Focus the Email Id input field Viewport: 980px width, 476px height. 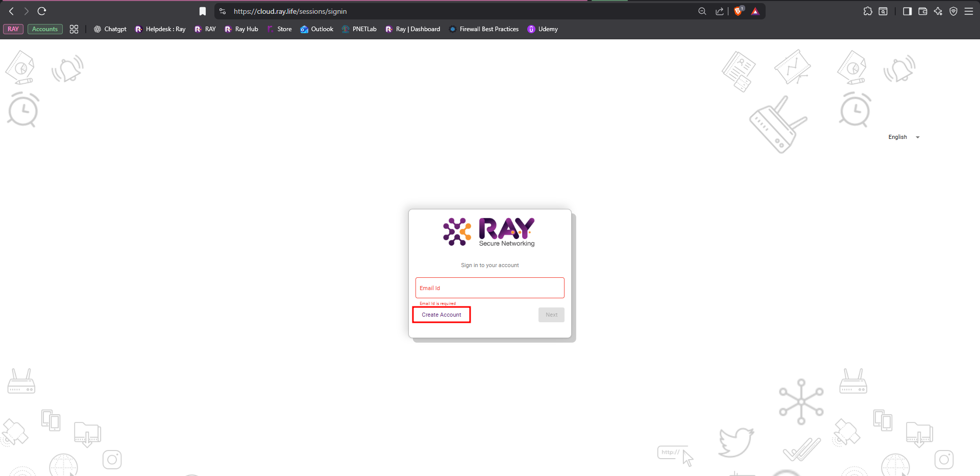coord(490,288)
